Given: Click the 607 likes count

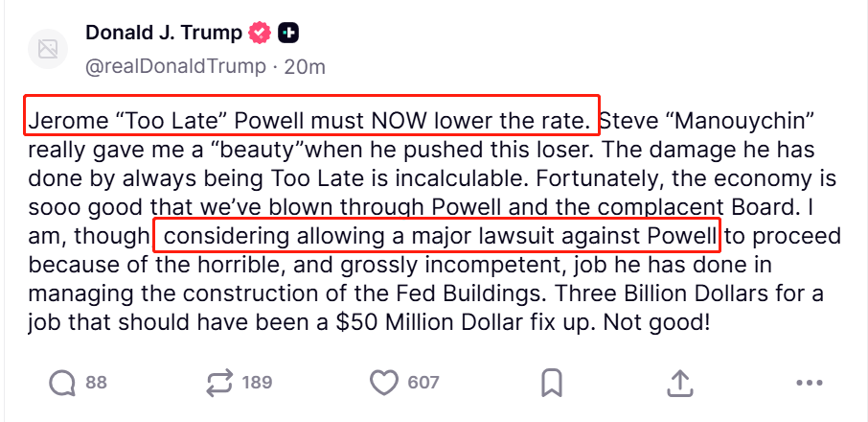Looking at the screenshot, I should pyautogui.click(x=423, y=383).
